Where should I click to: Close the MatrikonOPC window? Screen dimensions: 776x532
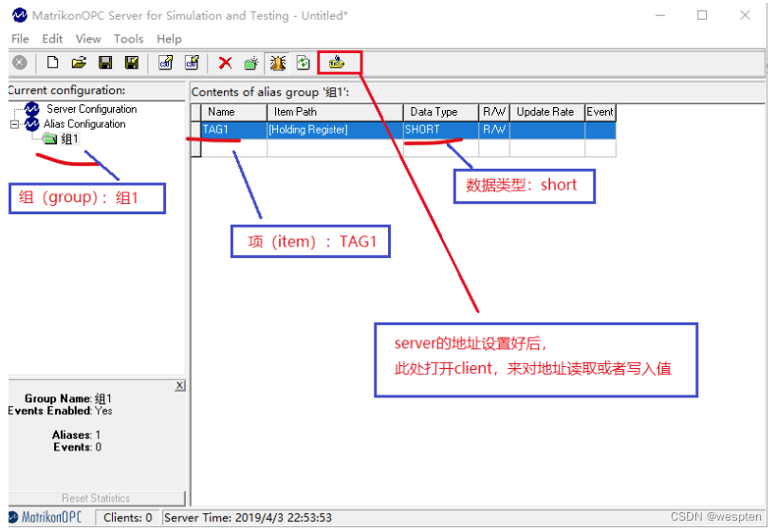745,15
